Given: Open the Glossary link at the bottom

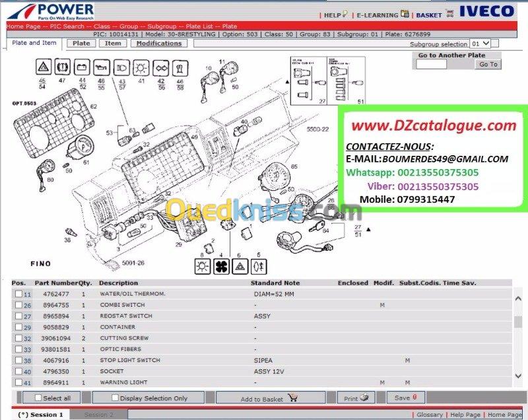Looking at the screenshot, I should [430, 415].
